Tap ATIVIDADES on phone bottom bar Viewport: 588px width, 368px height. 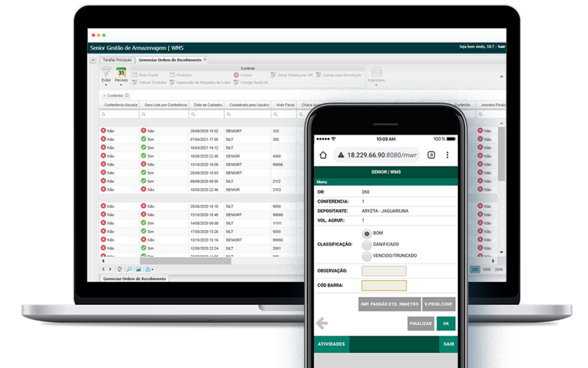point(331,344)
